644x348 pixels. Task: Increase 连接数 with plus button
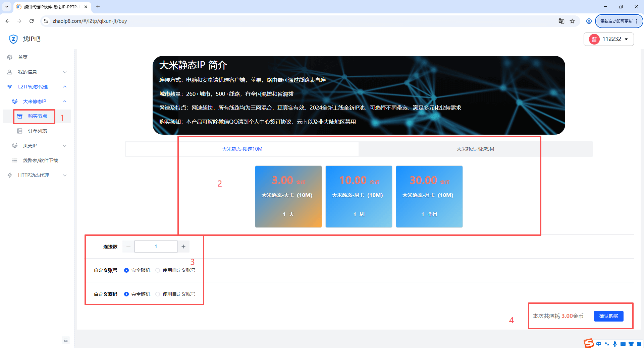coord(183,247)
